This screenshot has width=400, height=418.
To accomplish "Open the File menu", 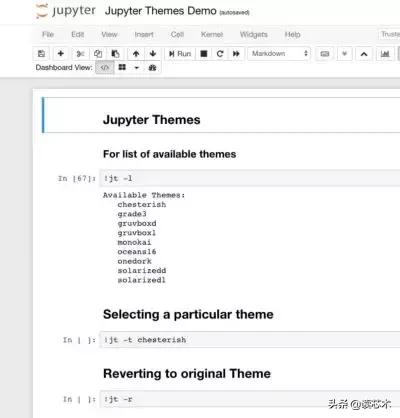I will coord(48,35).
